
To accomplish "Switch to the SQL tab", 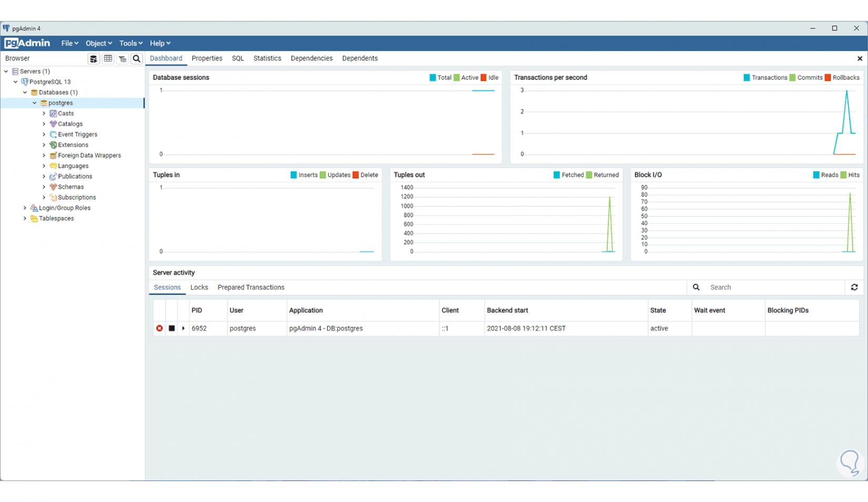I will tap(238, 58).
